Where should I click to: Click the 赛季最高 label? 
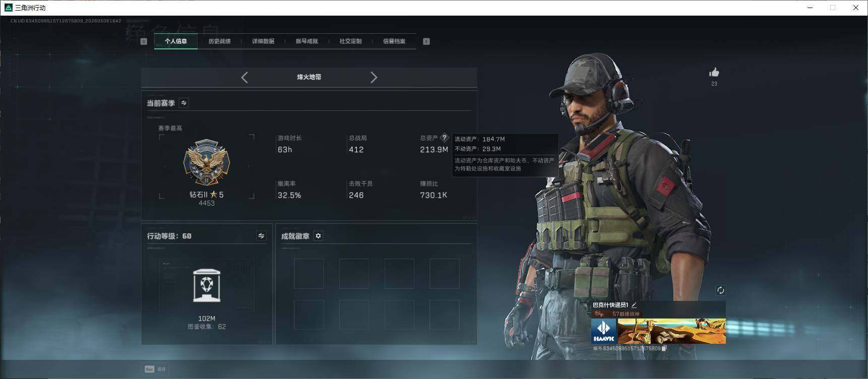pos(170,128)
